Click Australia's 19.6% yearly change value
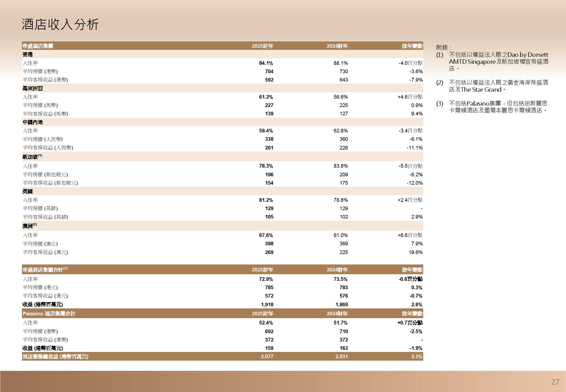 [x=416, y=252]
